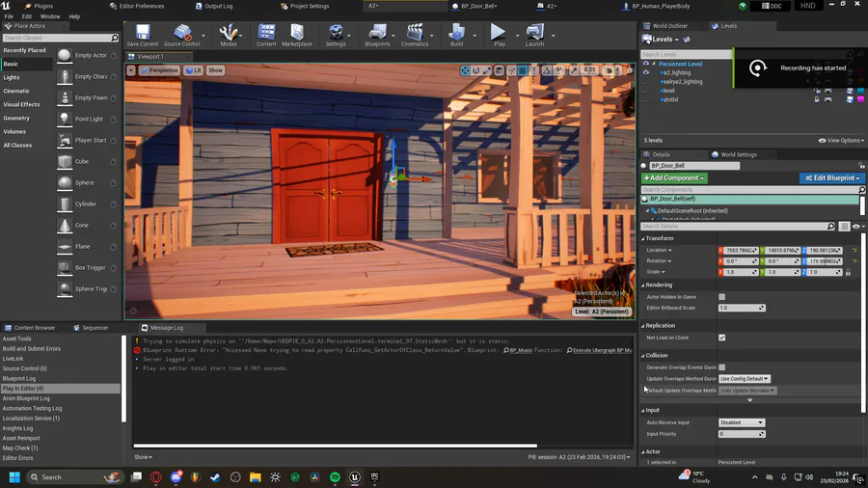Uncheck Net Load on Client
Screen dimensions: 868x488
(721, 338)
